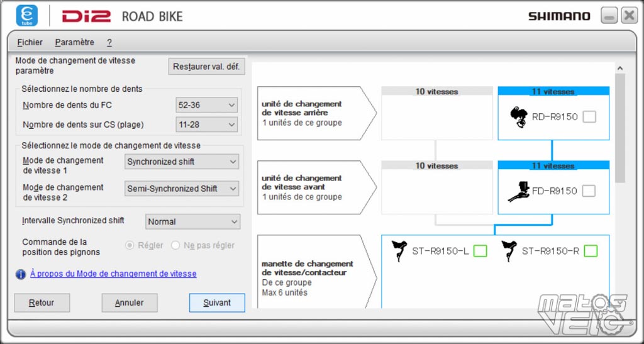Click Commande de la position des pignons label
Screen dimensions: 644x344
[61, 247]
